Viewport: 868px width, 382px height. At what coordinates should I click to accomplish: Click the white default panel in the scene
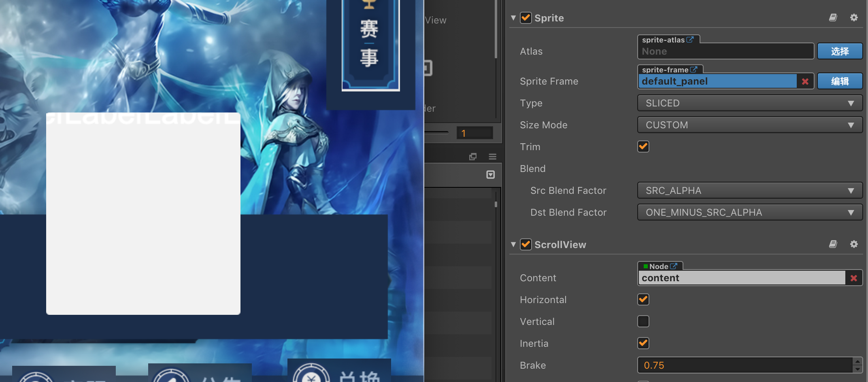coord(143,214)
